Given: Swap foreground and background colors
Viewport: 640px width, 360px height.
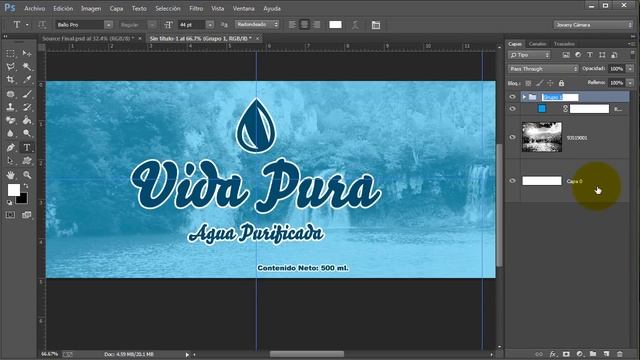Looking at the screenshot, I should tap(26, 186).
